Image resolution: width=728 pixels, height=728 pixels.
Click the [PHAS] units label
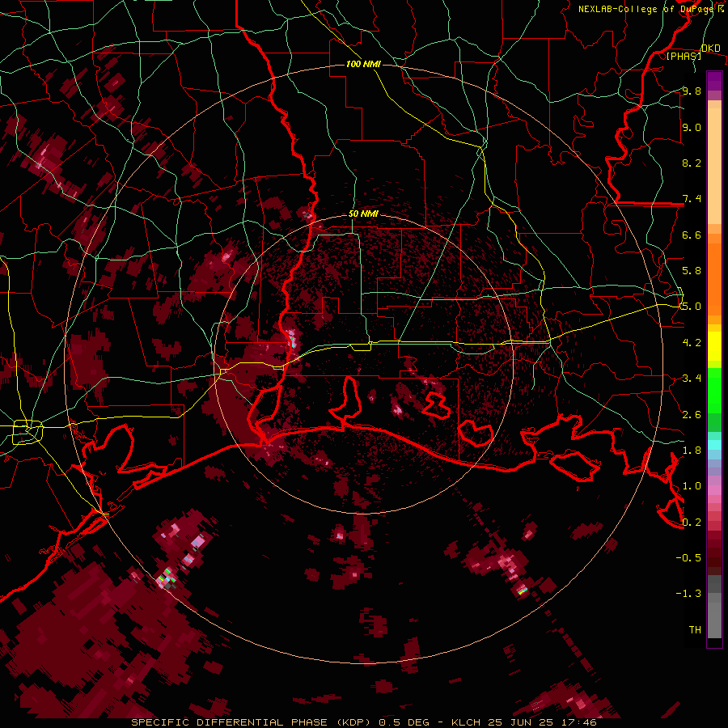pos(684,56)
